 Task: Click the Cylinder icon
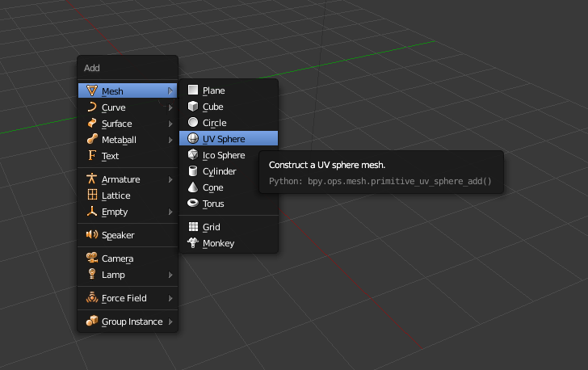193,170
